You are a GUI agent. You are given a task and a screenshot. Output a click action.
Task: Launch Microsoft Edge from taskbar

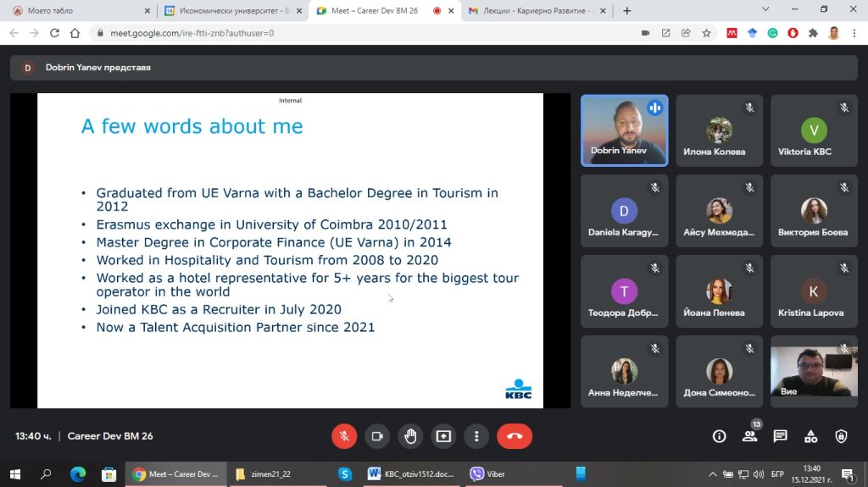[78, 474]
